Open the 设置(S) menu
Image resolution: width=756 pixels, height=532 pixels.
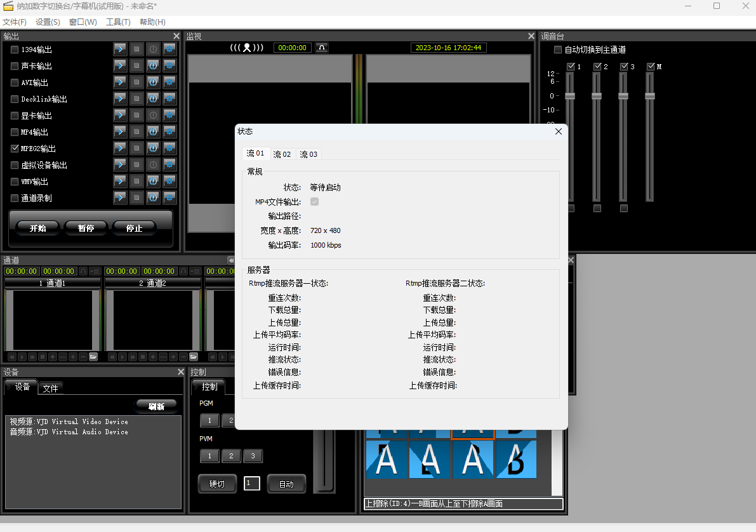[48, 22]
